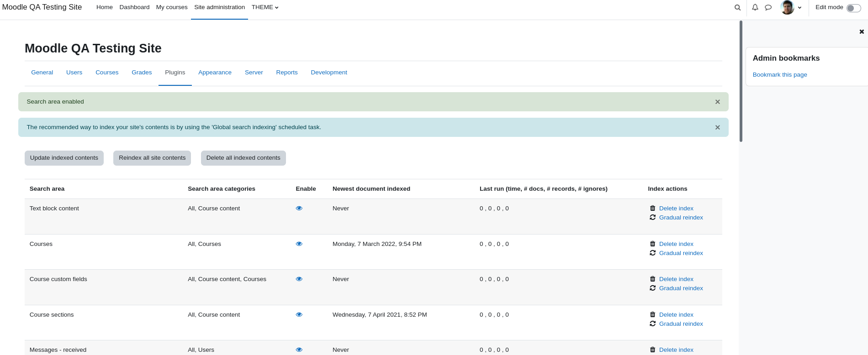Open the Users admin tab
Viewport: 868px width, 355px height.
pos(74,73)
